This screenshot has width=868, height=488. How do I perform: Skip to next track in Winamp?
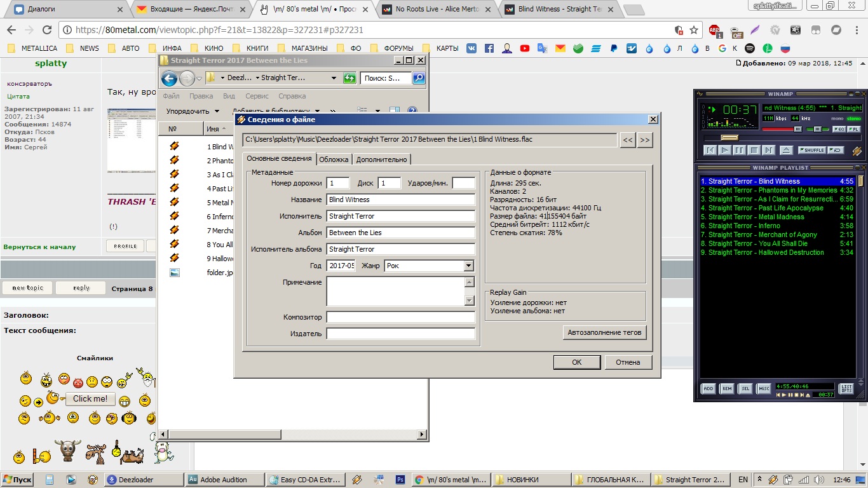pyautogui.click(x=769, y=150)
